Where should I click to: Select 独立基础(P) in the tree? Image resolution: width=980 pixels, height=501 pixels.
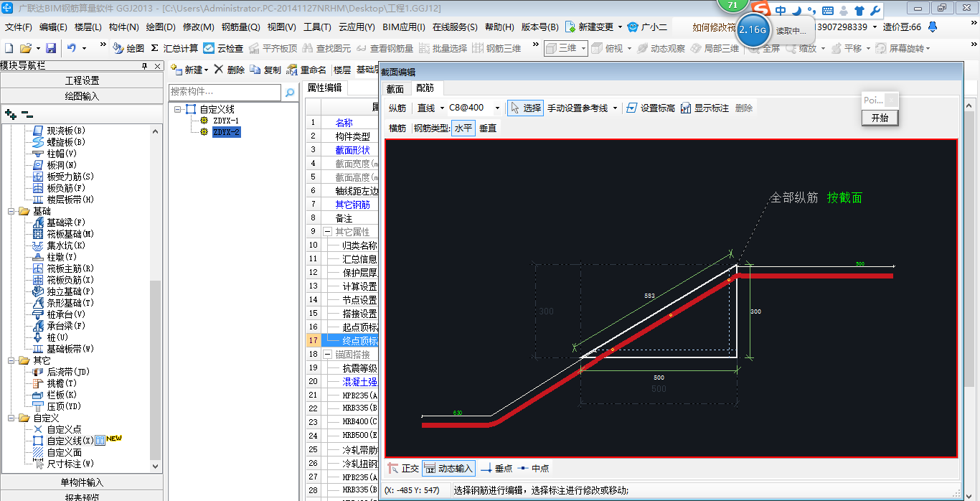(x=70, y=291)
